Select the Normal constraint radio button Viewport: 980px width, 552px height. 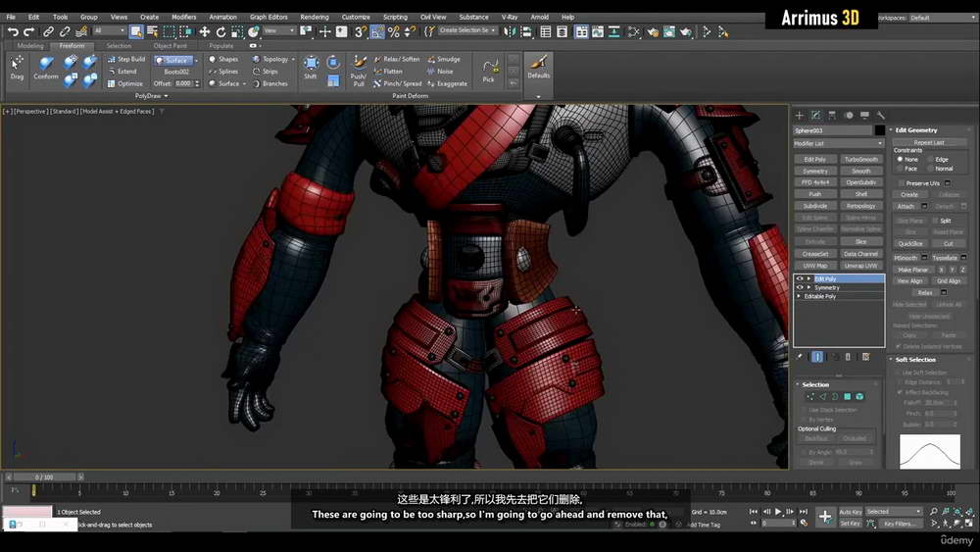click(930, 169)
